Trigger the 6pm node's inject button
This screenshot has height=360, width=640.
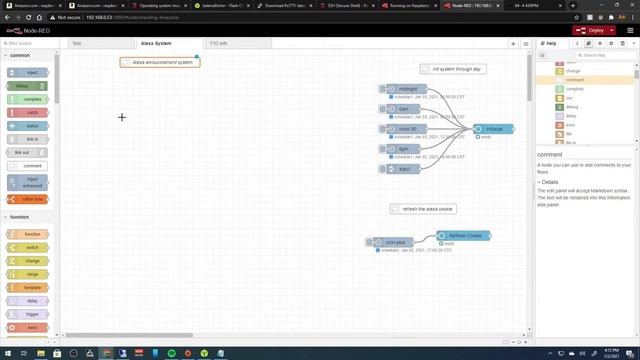click(382, 149)
